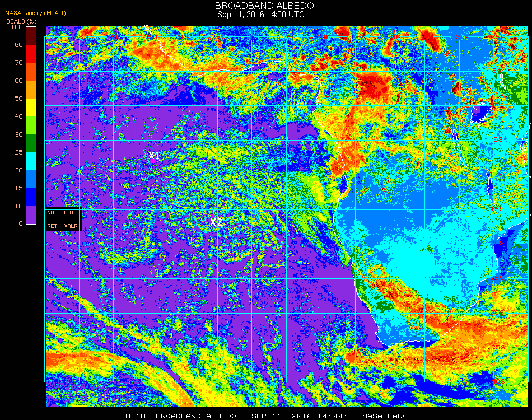This screenshot has width=532, height=420.
Task: Select the red 70-80 colorbar segment
Action: click(x=31, y=54)
